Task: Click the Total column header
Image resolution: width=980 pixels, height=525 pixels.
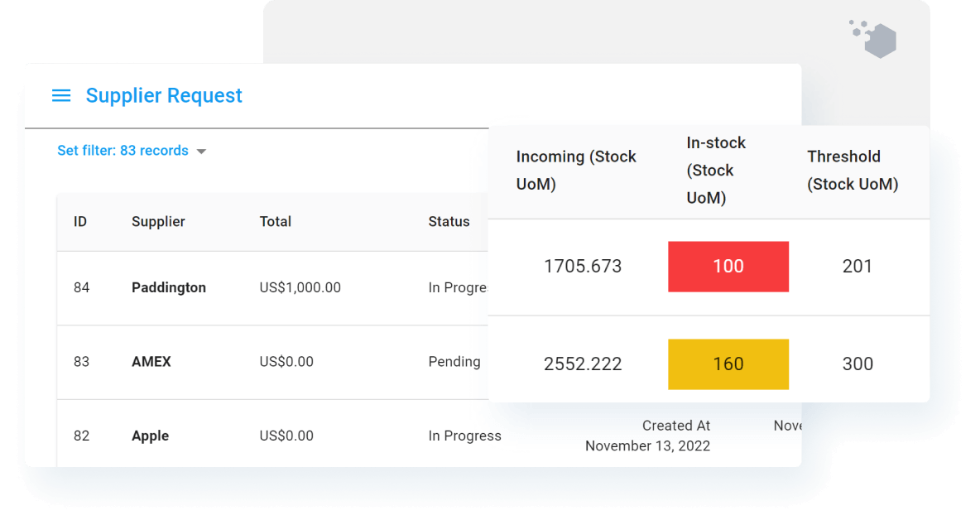Action: pyautogui.click(x=276, y=222)
